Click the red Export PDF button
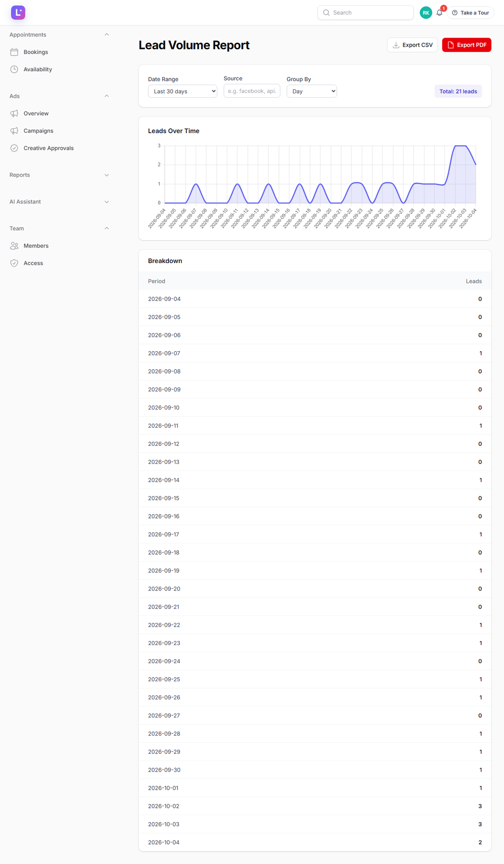 pos(467,45)
